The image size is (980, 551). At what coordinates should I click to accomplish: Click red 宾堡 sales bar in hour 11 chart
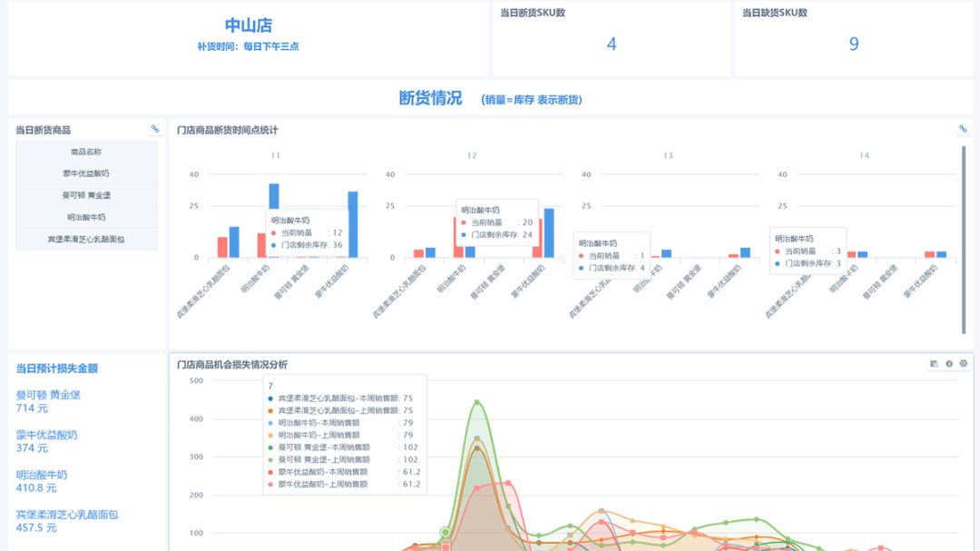222,247
